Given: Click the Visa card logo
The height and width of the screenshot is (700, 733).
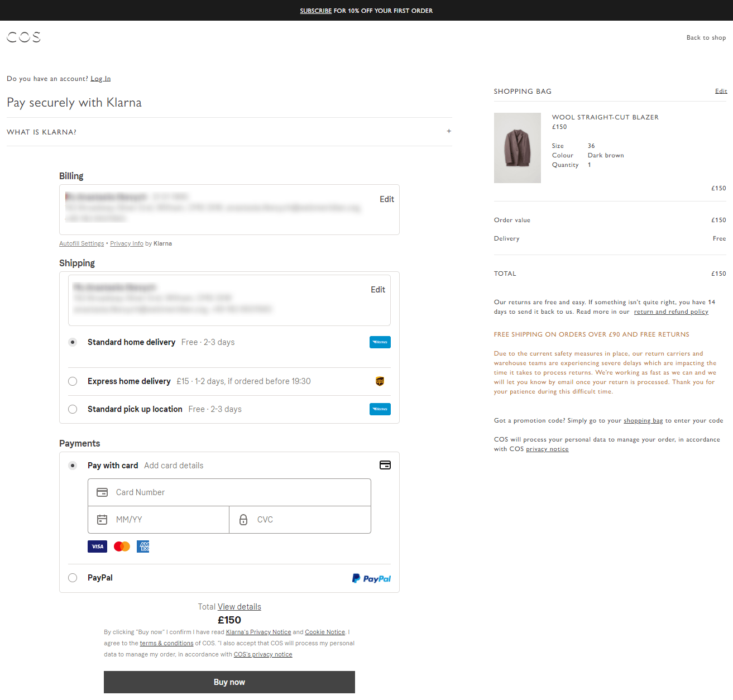Looking at the screenshot, I should pyautogui.click(x=97, y=546).
